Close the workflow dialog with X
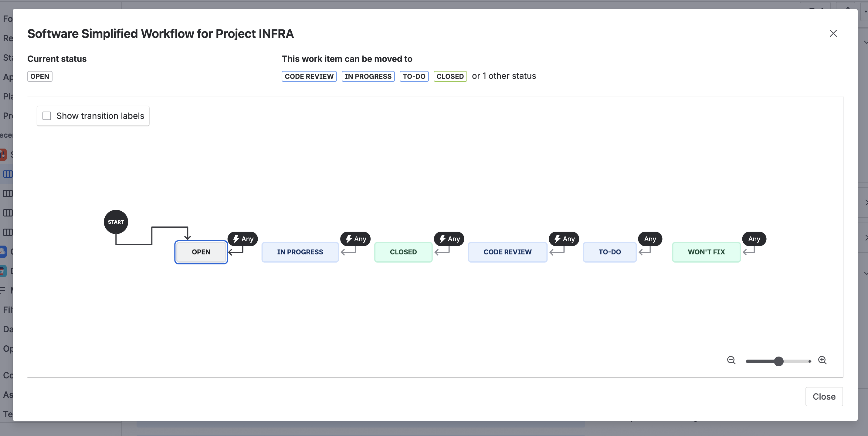The width and height of the screenshot is (868, 436). click(x=833, y=33)
